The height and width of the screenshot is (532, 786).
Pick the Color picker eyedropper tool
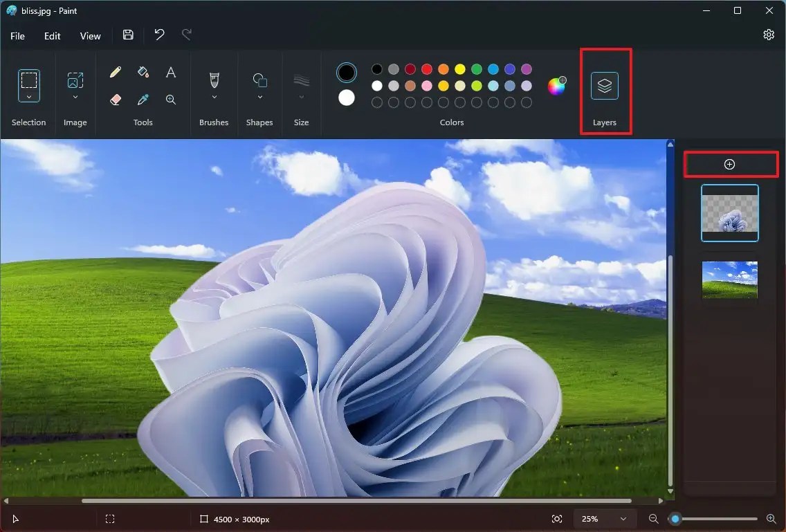click(143, 100)
